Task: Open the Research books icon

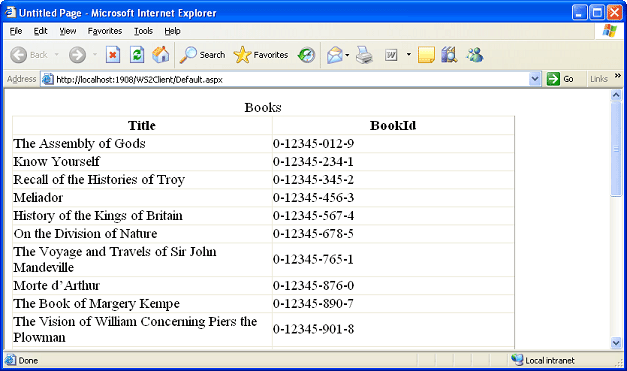Action: click(449, 55)
